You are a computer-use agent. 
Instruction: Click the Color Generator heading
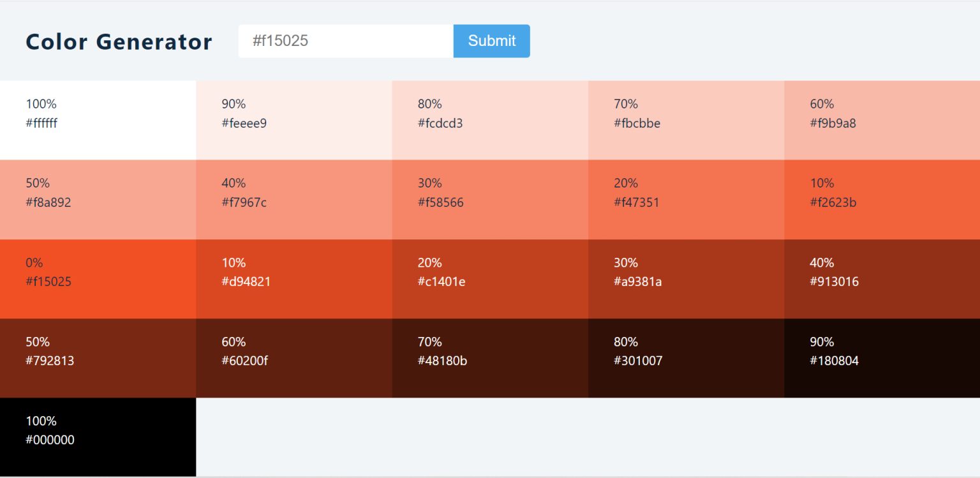tap(119, 41)
